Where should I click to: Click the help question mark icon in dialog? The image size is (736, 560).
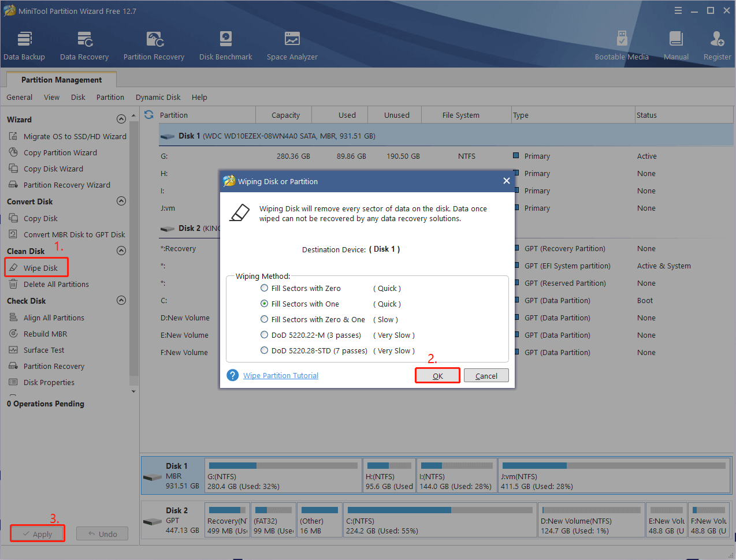tap(233, 375)
